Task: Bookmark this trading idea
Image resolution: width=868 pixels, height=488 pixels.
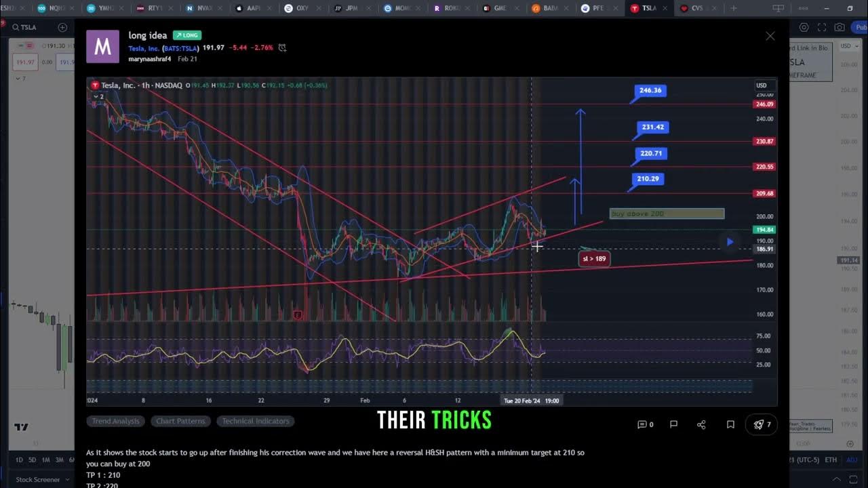Action: click(x=730, y=424)
